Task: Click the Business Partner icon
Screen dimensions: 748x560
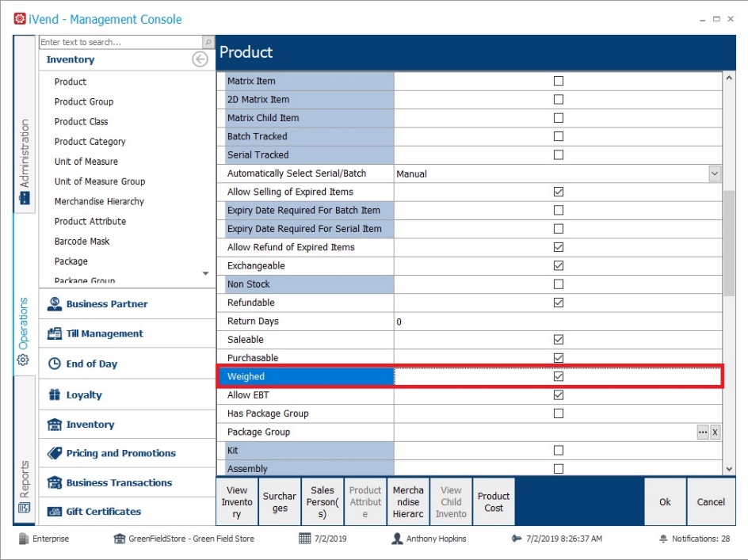Action: pos(55,304)
